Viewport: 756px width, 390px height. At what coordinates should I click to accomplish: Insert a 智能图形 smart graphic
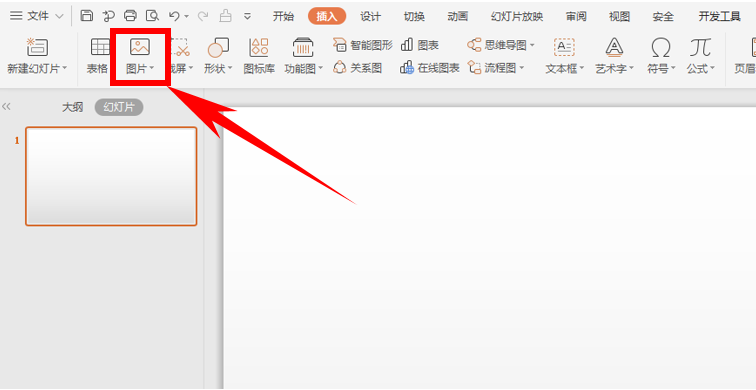tap(363, 45)
